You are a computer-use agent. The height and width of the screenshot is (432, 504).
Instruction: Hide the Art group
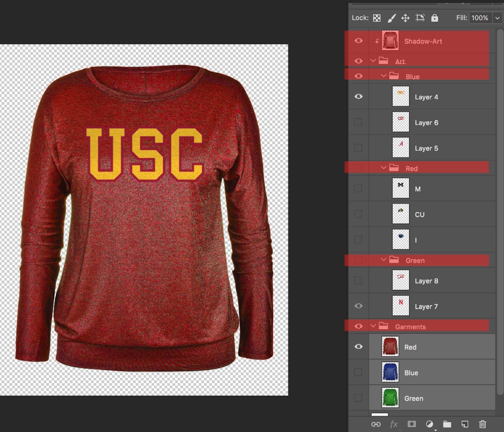(x=358, y=61)
